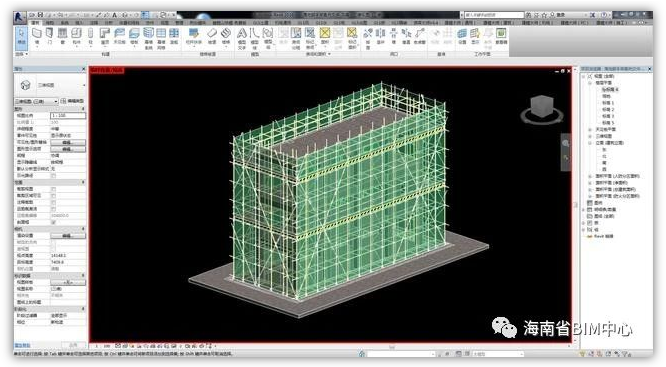Viewport: 666px width, 367px height.
Task: Collapse the Elevations node in Project Browser
Action: point(590,143)
